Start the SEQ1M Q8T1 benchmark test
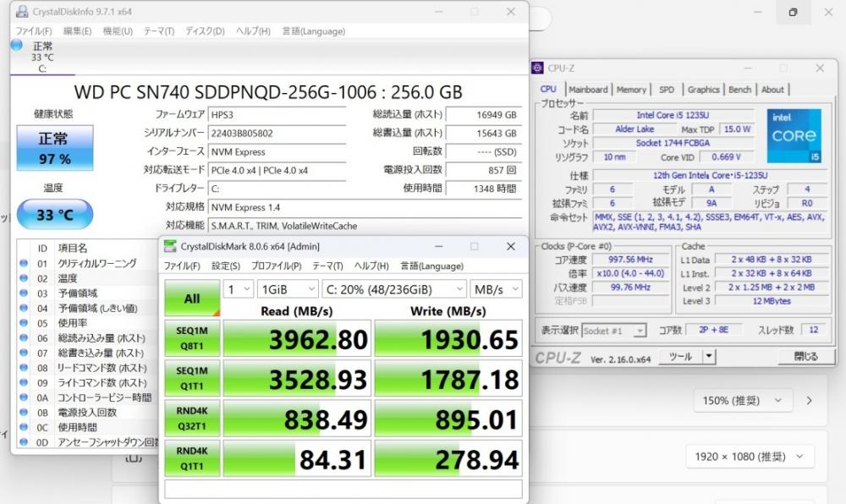846x504 pixels. click(192, 338)
